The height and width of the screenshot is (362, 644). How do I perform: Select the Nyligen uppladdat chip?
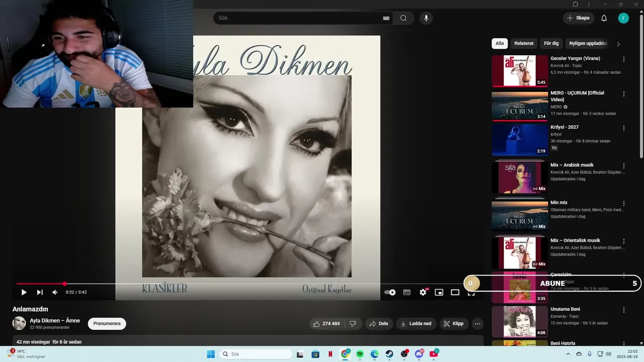point(588,44)
